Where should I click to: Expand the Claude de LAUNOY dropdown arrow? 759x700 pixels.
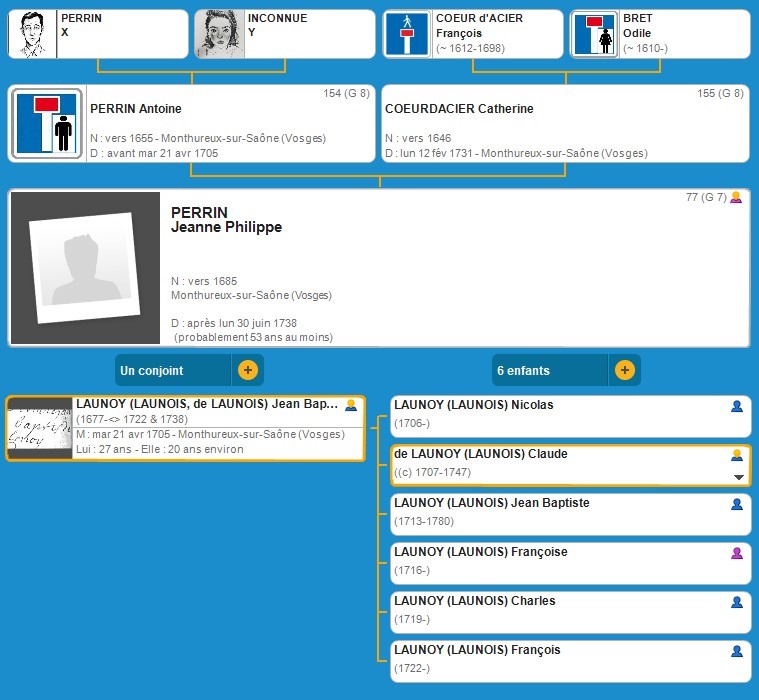[739, 477]
